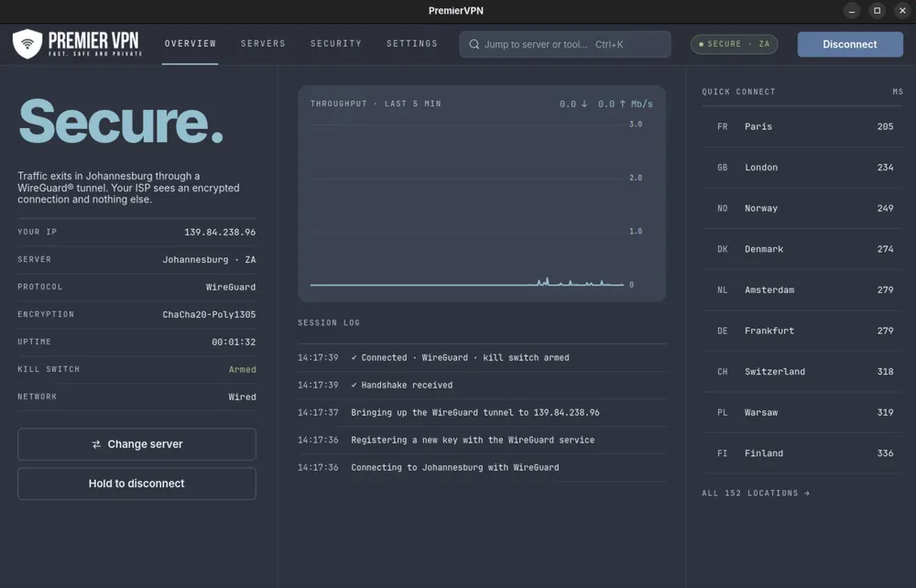Minimize the PremierVPN window

click(x=852, y=10)
